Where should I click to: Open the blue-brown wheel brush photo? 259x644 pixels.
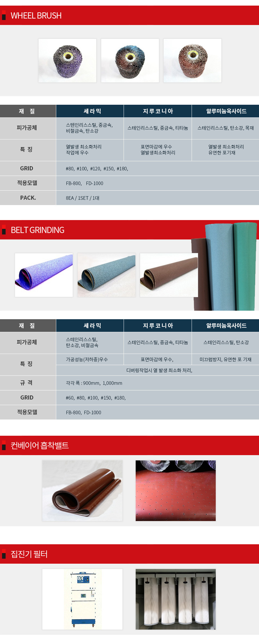130,61
